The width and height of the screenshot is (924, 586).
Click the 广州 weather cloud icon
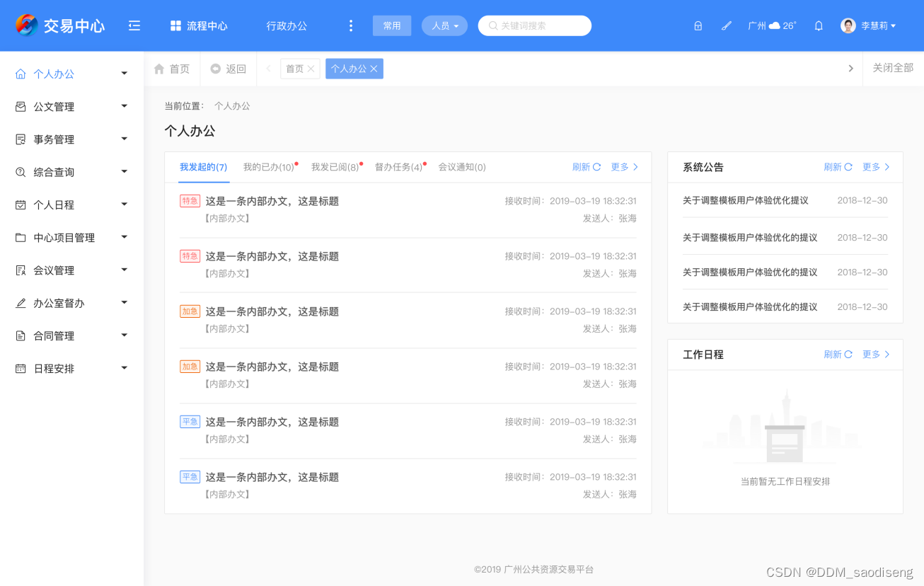pos(775,25)
